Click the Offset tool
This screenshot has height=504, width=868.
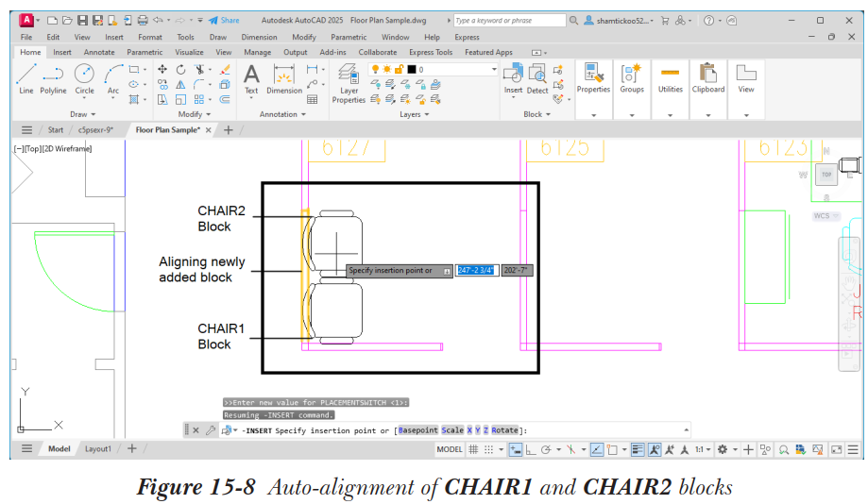[x=225, y=100]
